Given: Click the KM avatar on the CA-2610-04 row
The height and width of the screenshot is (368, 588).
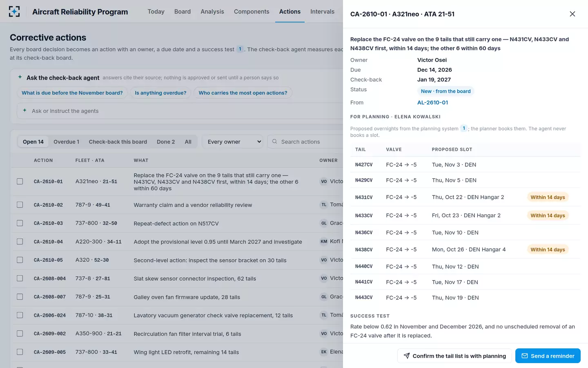Looking at the screenshot, I should click(x=324, y=242).
